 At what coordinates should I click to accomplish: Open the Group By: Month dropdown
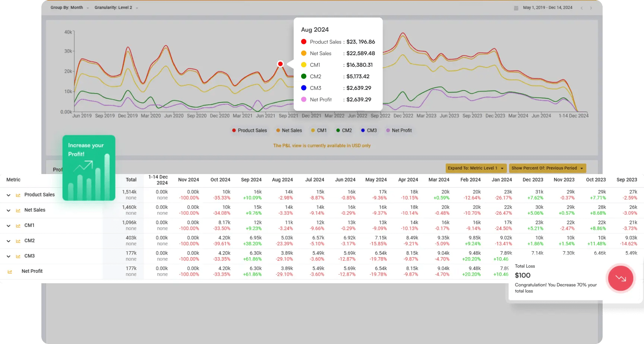(x=70, y=7)
